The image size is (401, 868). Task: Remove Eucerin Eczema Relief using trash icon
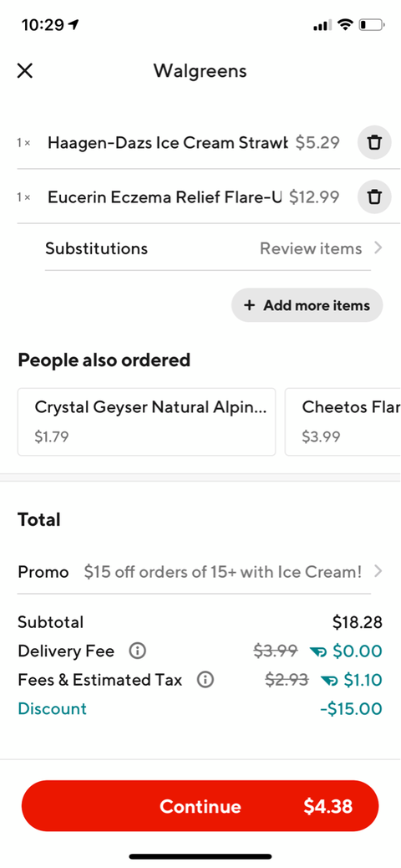click(374, 197)
